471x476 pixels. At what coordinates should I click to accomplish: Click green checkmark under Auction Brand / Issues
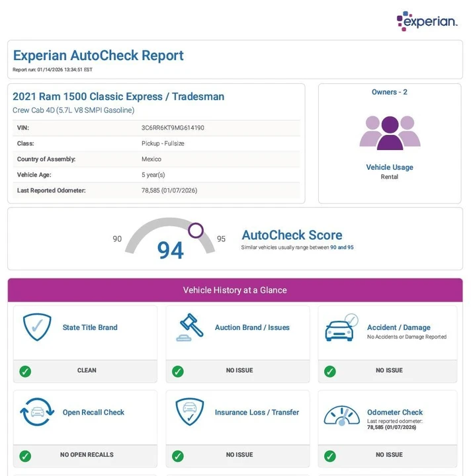(x=178, y=372)
